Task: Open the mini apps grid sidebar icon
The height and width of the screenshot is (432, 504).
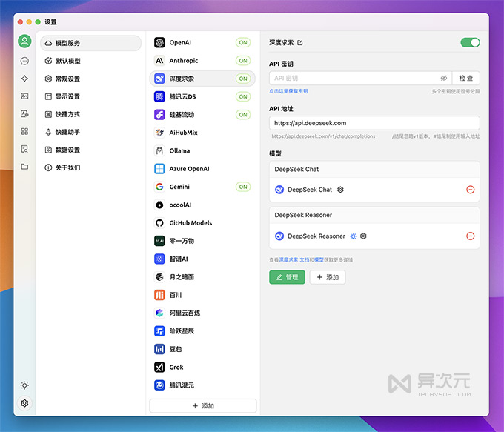Action: pos(24,131)
